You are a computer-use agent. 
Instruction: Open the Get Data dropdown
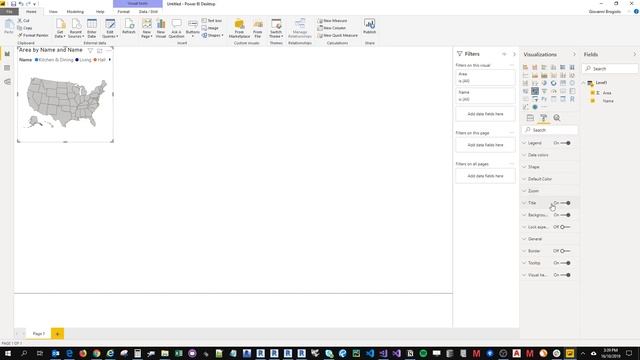[60, 28]
